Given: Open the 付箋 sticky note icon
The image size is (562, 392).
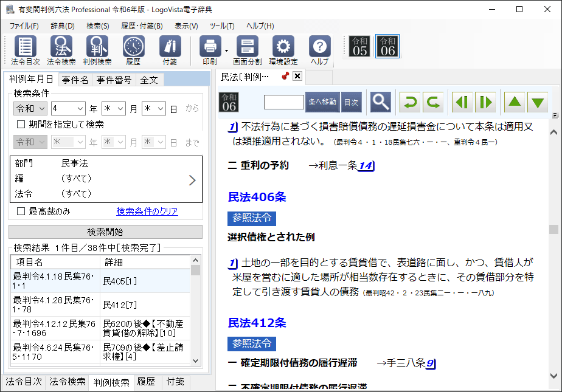Looking at the screenshot, I should point(170,47).
